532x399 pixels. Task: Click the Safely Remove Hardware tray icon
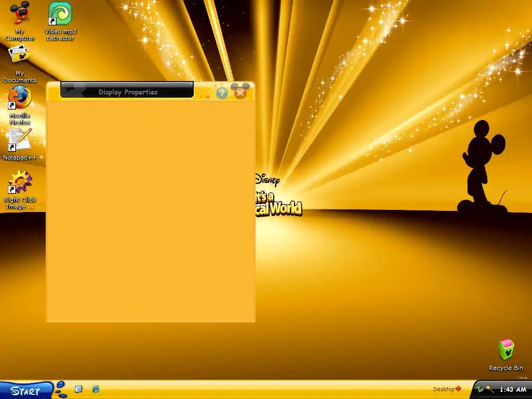pos(480,389)
